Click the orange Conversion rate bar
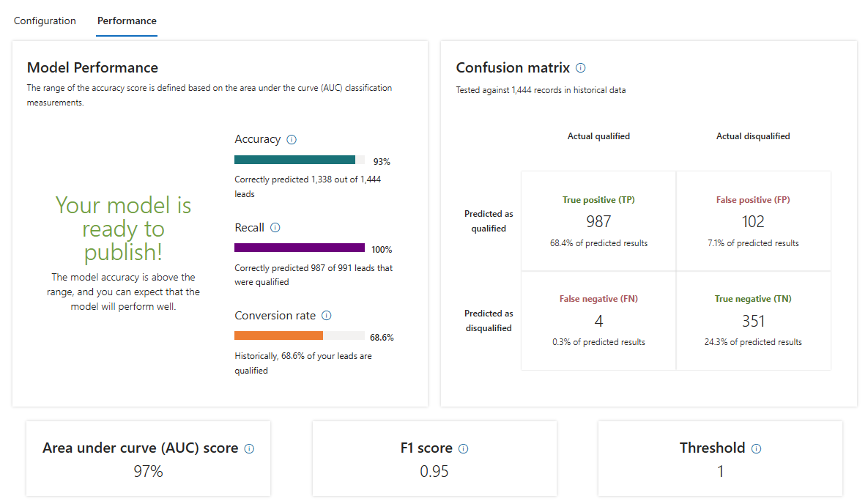Image resolution: width=868 pixels, height=504 pixels. point(278,336)
